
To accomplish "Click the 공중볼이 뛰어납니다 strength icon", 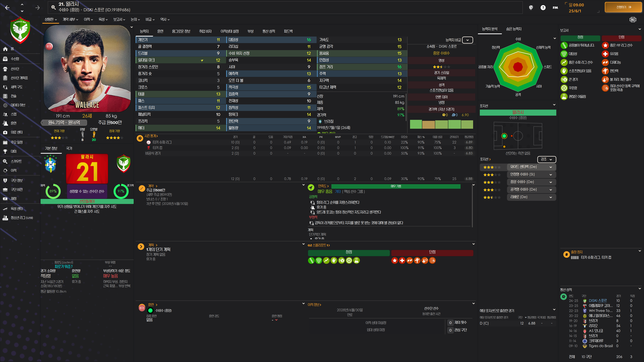I will click(564, 45).
